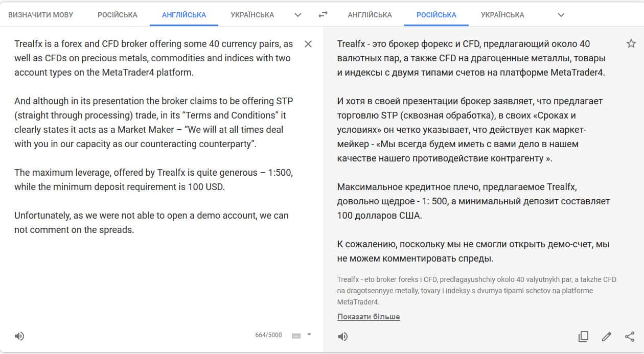644x354 pixels.
Task: Listen to the Russian translation audio
Action: (343, 336)
